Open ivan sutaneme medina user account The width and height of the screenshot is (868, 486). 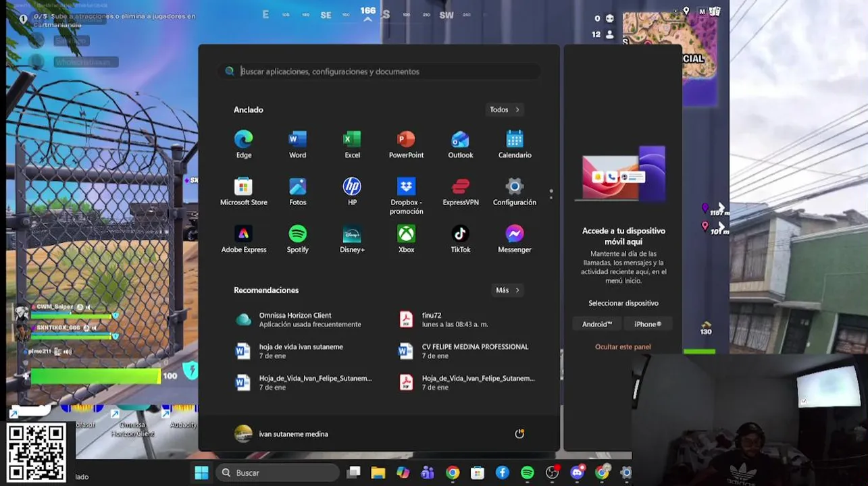click(x=281, y=434)
